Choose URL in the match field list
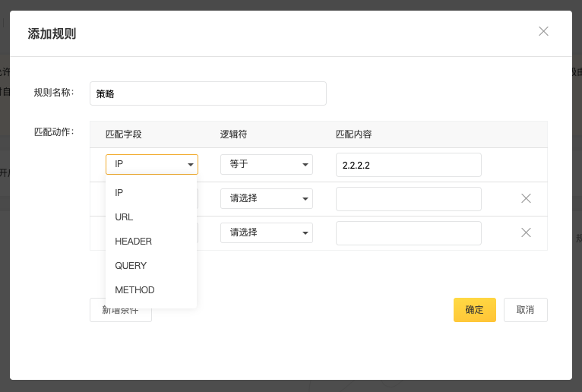The width and height of the screenshot is (582, 392). pos(124,217)
